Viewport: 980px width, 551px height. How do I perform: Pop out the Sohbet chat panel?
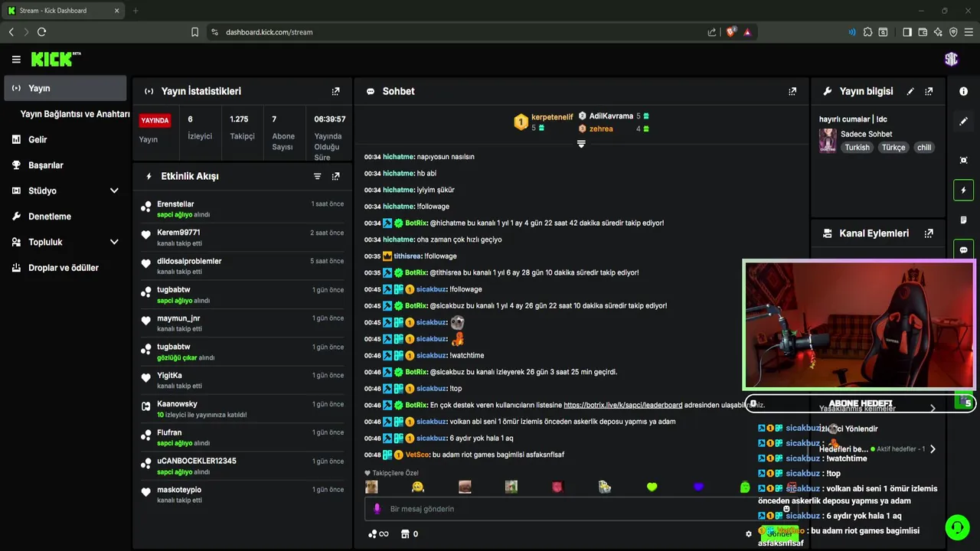(x=792, y=91)
